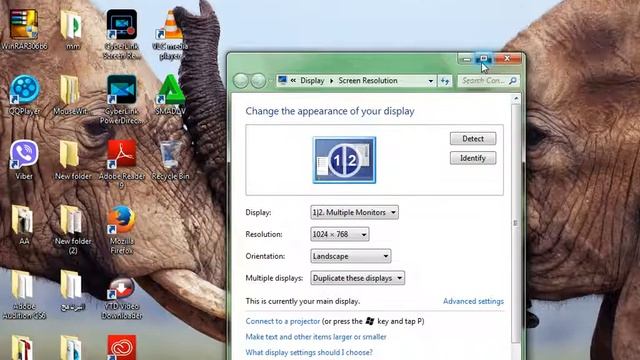Maximize the Screen Resolution window
Viewport: 640px width, 360px height.
(483, 59)
